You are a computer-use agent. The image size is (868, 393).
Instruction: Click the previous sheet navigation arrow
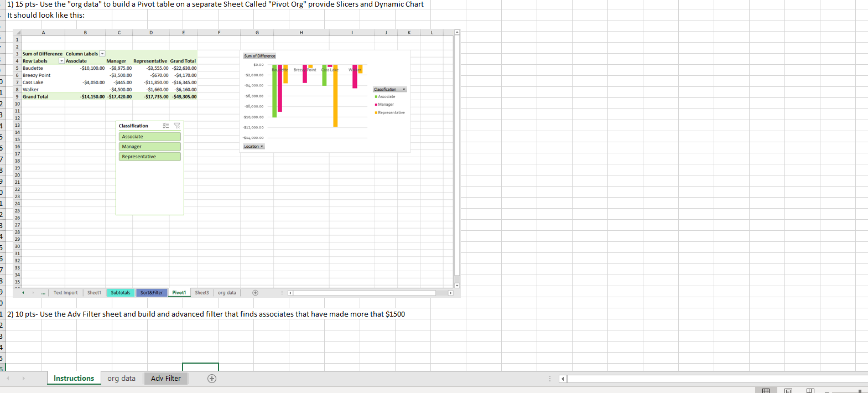[x=8, y=379]
